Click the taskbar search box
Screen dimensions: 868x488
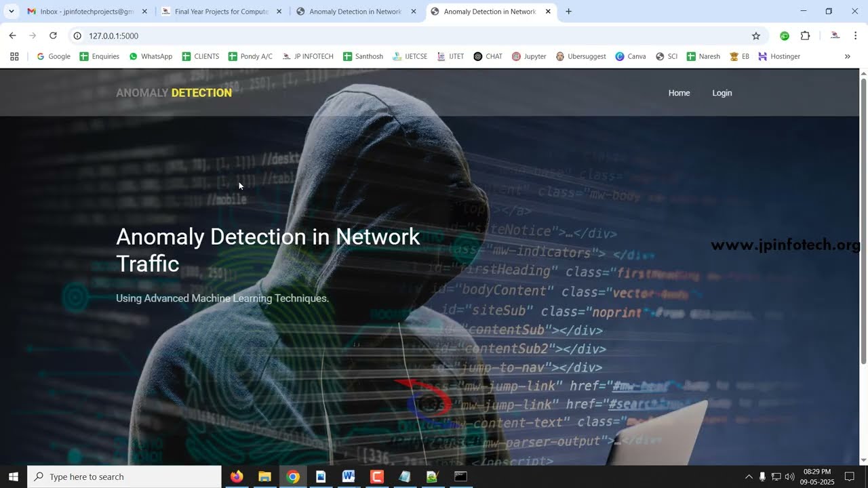[124, 476]
